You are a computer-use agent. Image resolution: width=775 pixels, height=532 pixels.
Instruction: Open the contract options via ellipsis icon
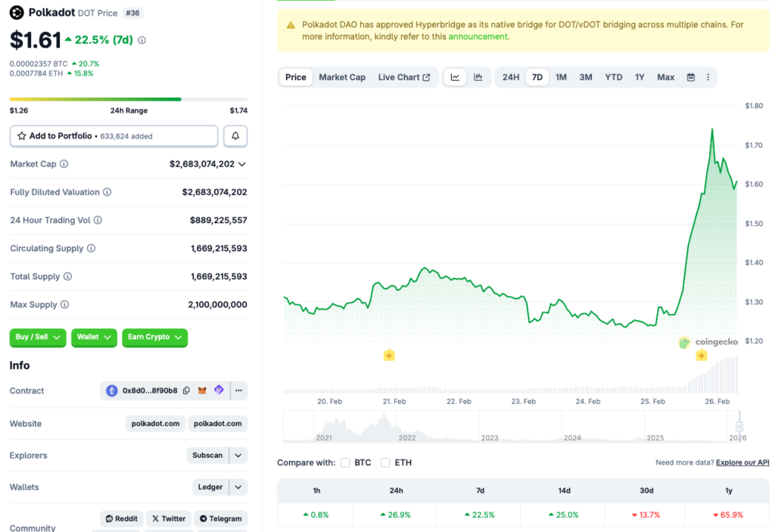[238, 390]
